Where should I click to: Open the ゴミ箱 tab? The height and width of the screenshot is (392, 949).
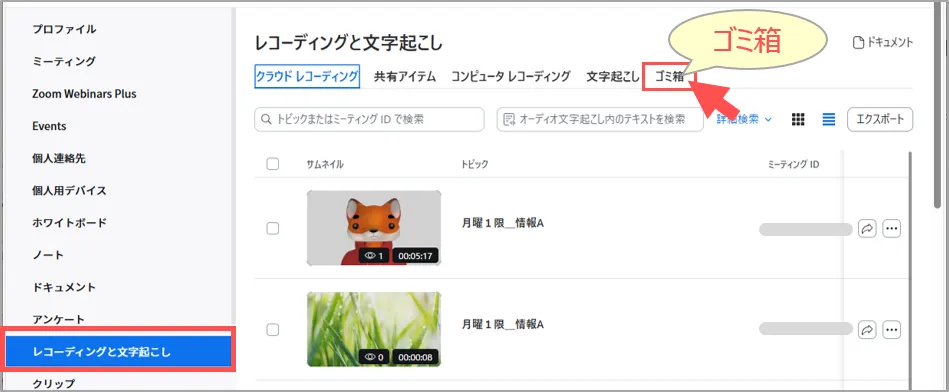point(669,77)
